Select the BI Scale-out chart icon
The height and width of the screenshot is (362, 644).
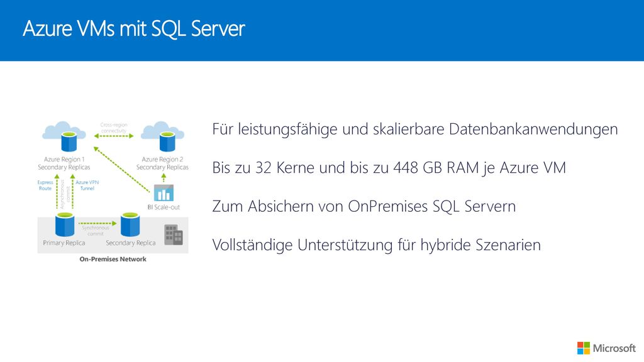164,193
